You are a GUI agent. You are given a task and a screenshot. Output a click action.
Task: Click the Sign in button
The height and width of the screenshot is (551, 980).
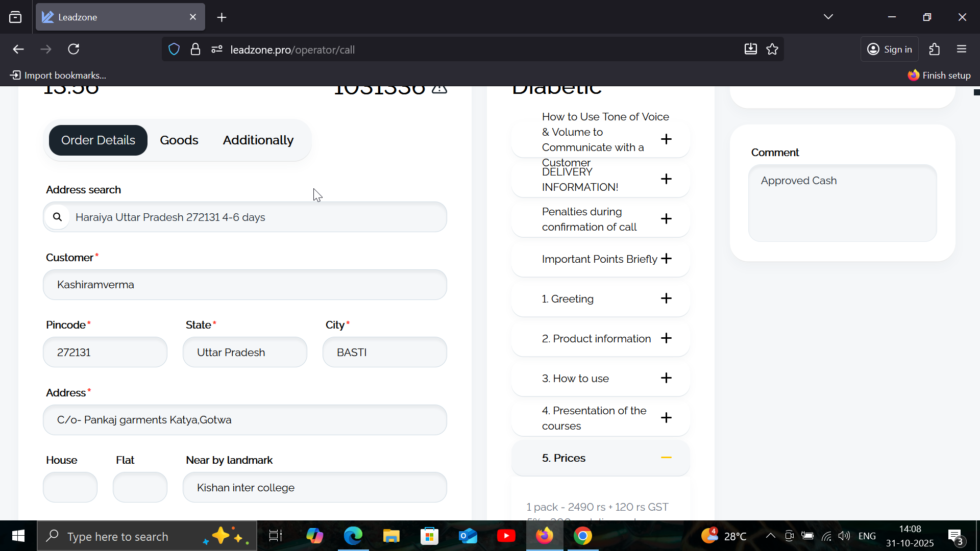[890, 49]
